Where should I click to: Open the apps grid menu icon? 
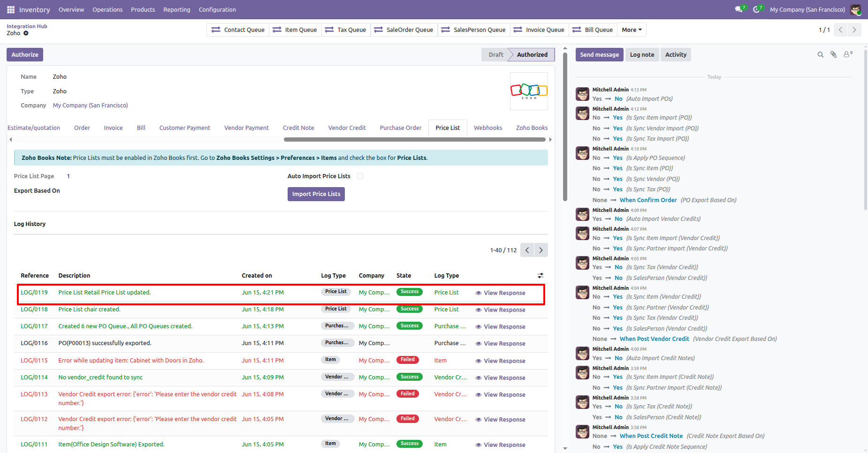point(11,9)
